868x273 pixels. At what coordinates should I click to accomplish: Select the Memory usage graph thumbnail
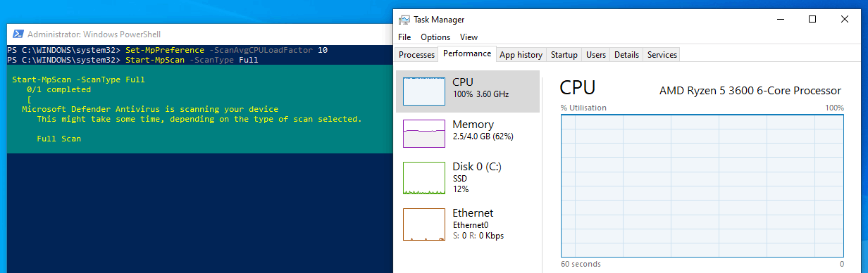point(423,133)
